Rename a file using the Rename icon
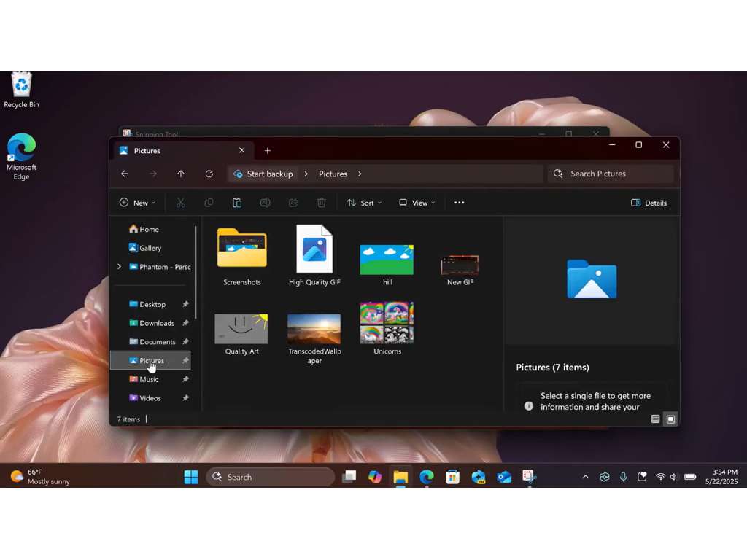The height and width of the screenshot is (560, 747). pos(265,203)
